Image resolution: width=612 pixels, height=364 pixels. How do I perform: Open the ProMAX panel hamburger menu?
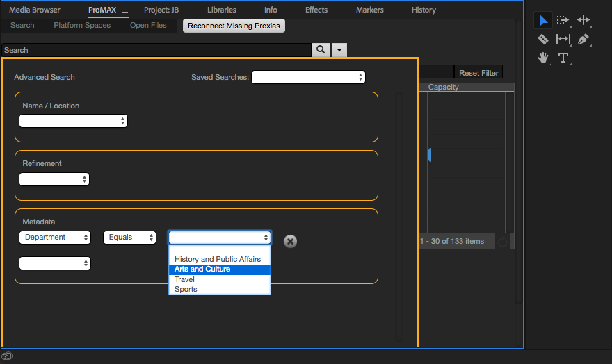[x=125, y=10]
